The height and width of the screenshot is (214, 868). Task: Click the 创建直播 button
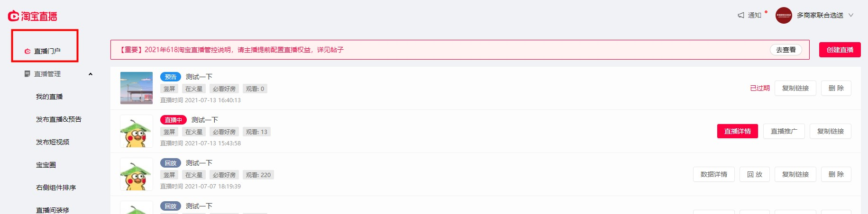click(840, 50)
